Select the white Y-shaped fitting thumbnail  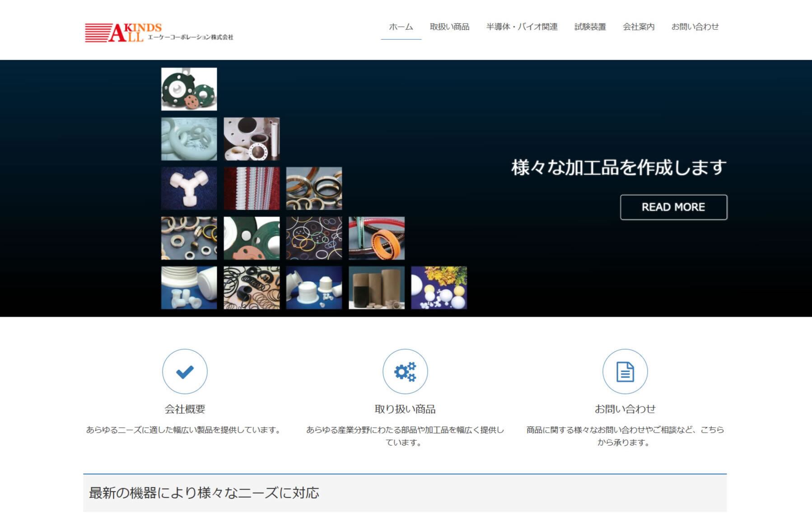tap(189, 188)
